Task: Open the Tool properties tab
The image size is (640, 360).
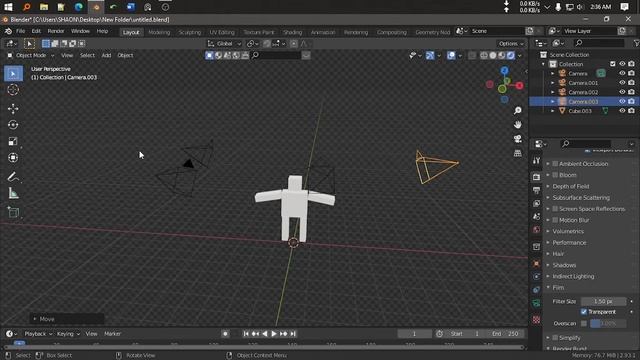Action: tap(536, 160)
